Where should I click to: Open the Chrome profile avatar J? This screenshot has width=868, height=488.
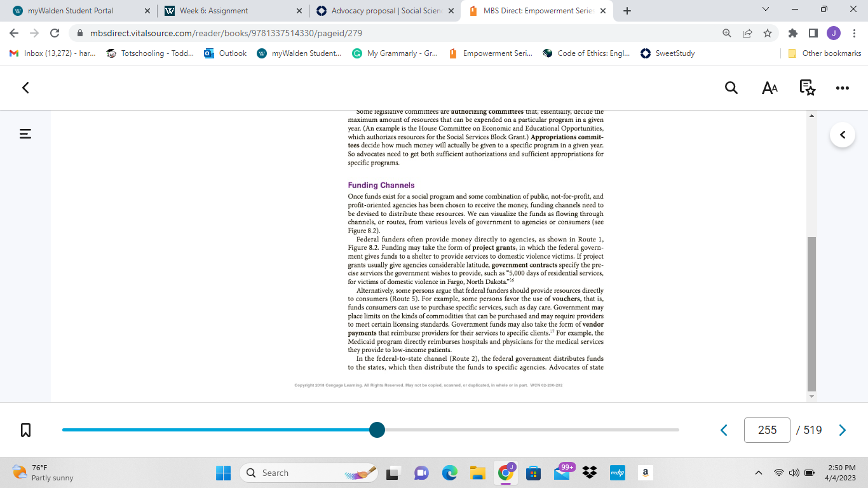[833, 33]
